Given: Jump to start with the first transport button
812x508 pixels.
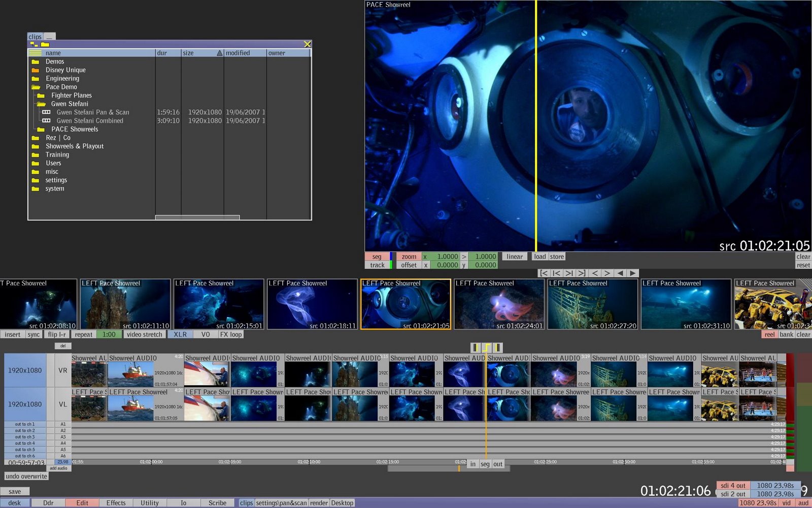Looking at the screenshot, I should pyautogui.click(x=544, y=273).
